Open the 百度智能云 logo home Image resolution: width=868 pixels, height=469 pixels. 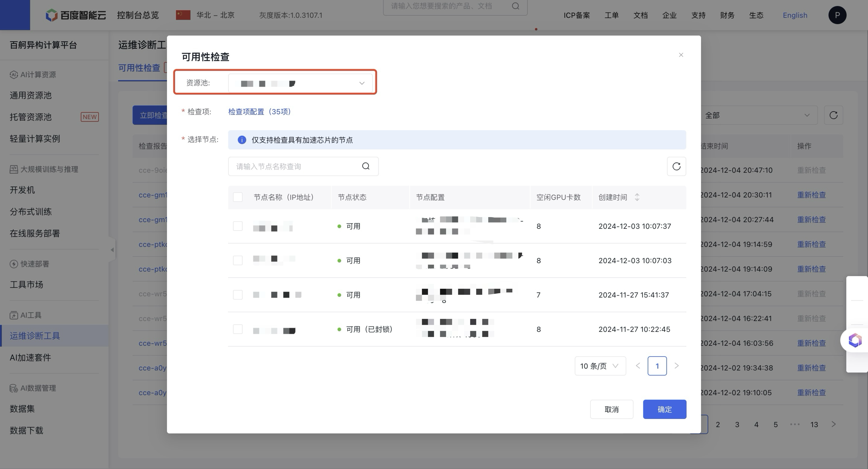pyautogui.click(x=76, y=15)
